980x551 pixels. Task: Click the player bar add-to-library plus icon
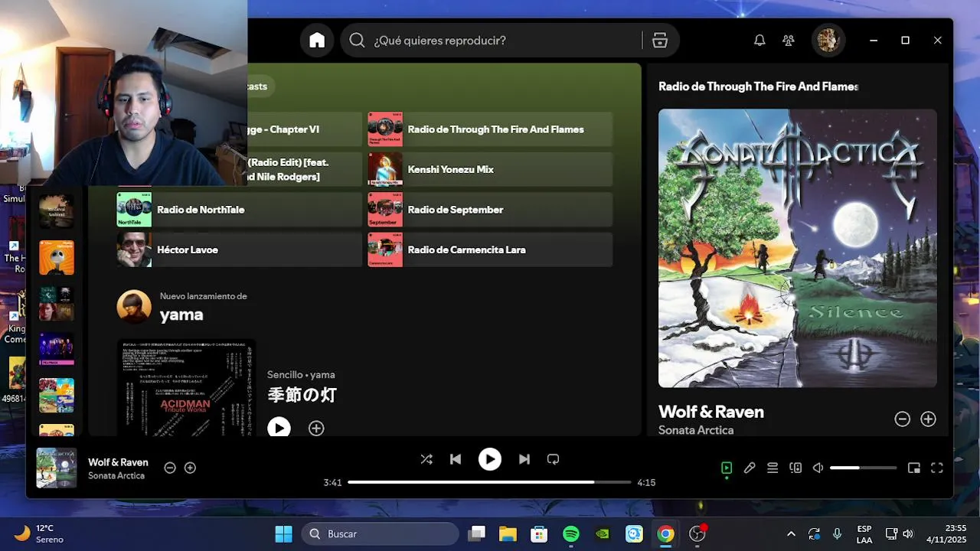190,468
